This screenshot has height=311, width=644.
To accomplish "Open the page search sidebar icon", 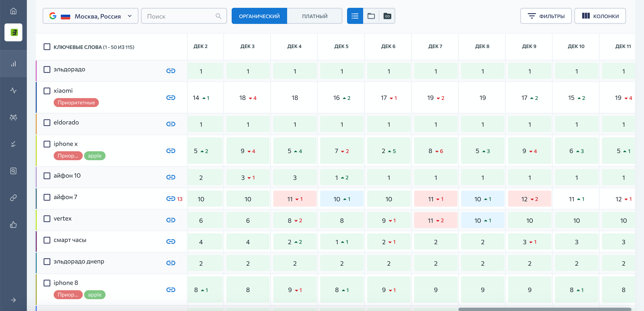I will point(13,171).
